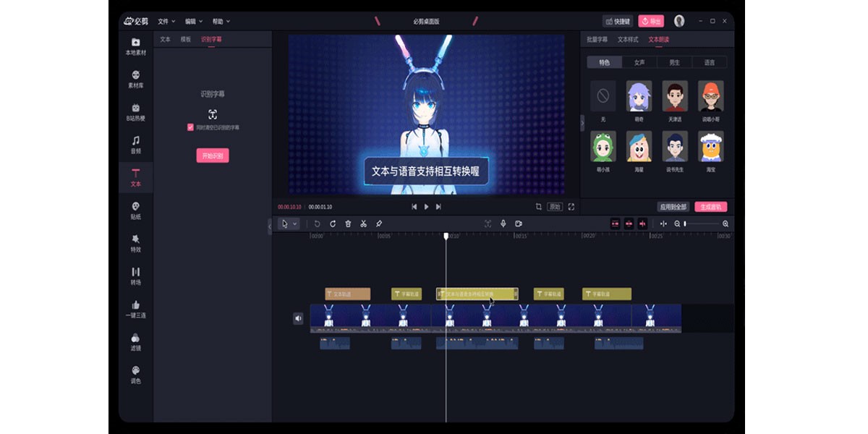Select the 文本 text sidebar item
Image resolution: width=868 pixels, height=434 pixels.
click(136, 178)
